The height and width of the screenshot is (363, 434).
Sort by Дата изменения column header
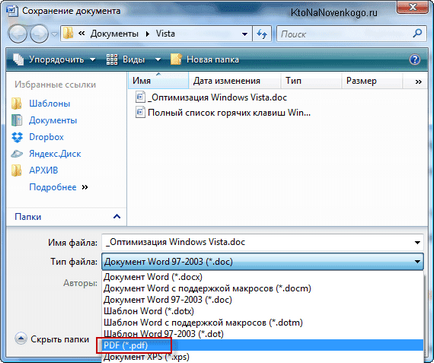(x=234, y=81)
